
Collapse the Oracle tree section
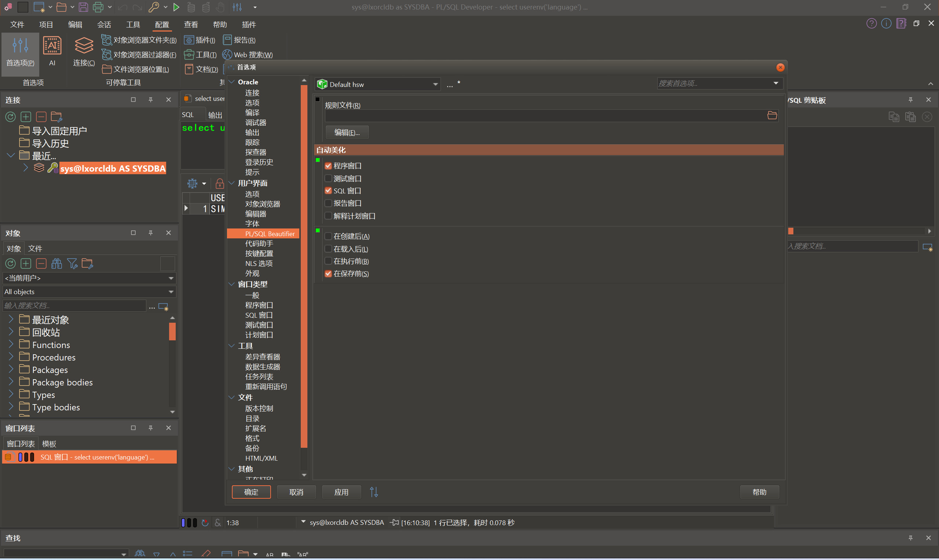click(232, 82)
